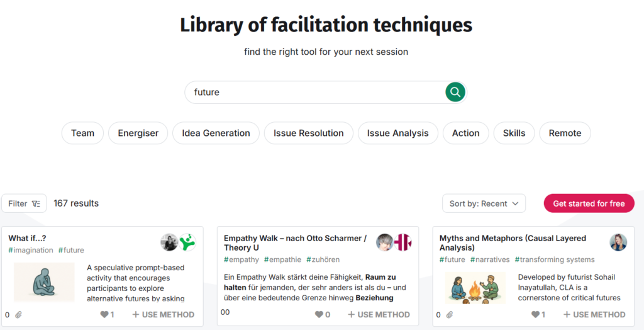Click Get started for free button
Screen dimensions: 644x330
(x=589, y=203)
